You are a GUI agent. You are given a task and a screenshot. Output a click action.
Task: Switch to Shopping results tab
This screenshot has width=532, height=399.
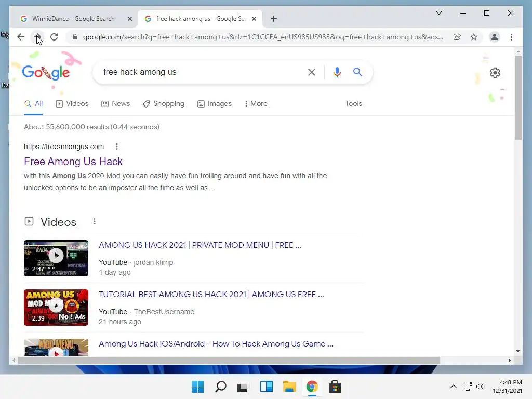pos(164,104)
